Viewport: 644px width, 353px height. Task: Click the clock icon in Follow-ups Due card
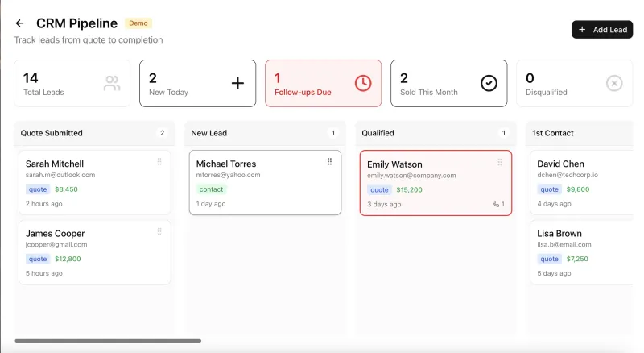pyautogui.click(x=363, y=83)
